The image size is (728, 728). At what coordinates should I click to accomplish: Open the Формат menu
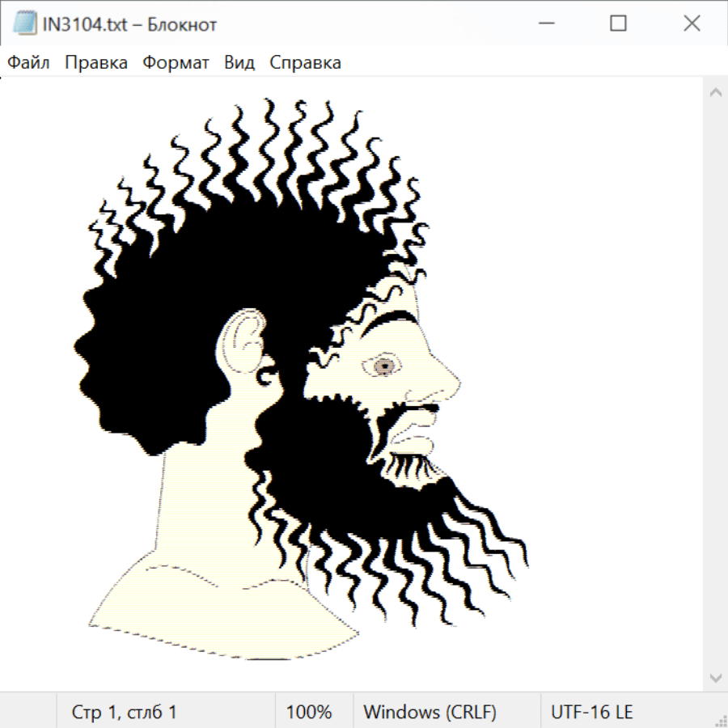[x=176, y=63]
